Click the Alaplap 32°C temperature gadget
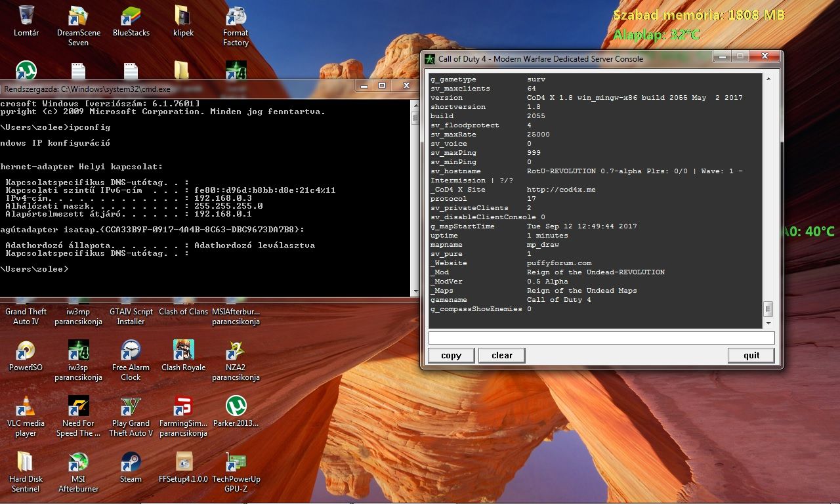This screenshot has width=840, height=504. click(657, 34)
